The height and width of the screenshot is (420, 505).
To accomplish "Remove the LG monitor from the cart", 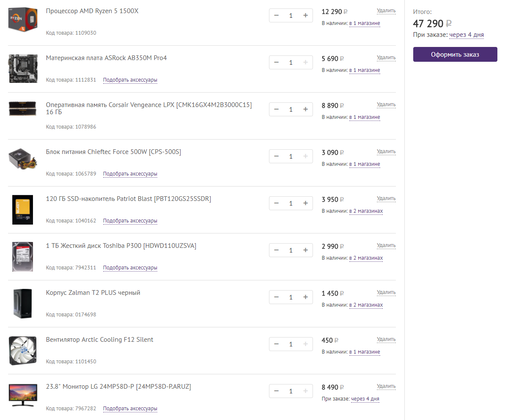I will tap(386, 386).
